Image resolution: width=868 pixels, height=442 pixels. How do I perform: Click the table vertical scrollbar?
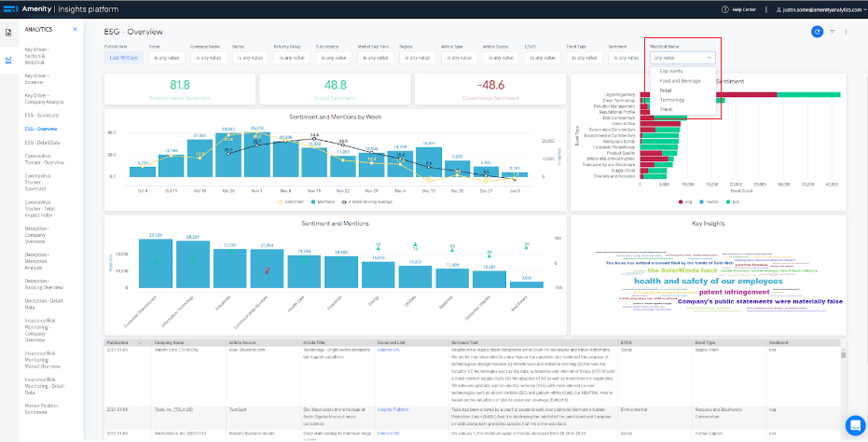843,354
